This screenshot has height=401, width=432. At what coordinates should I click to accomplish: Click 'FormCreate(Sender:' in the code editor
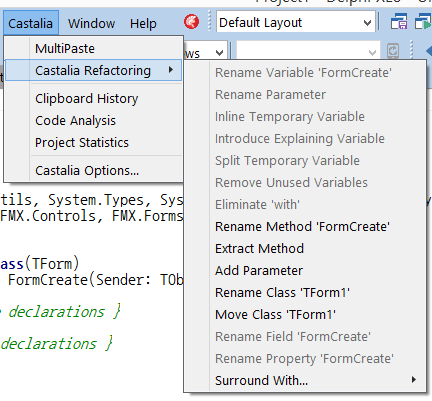click(x=79, y=280)
